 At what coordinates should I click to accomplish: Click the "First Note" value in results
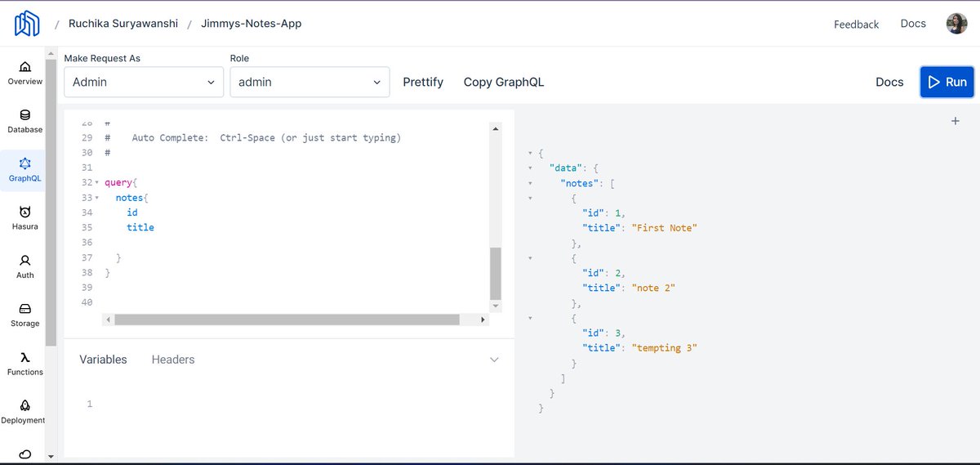click(x=664, y=228)
